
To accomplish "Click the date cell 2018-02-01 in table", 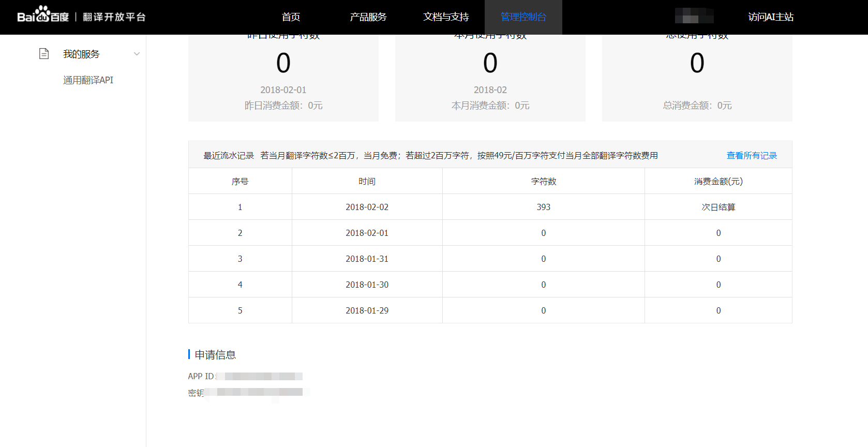I will click(x=367, y=233).
